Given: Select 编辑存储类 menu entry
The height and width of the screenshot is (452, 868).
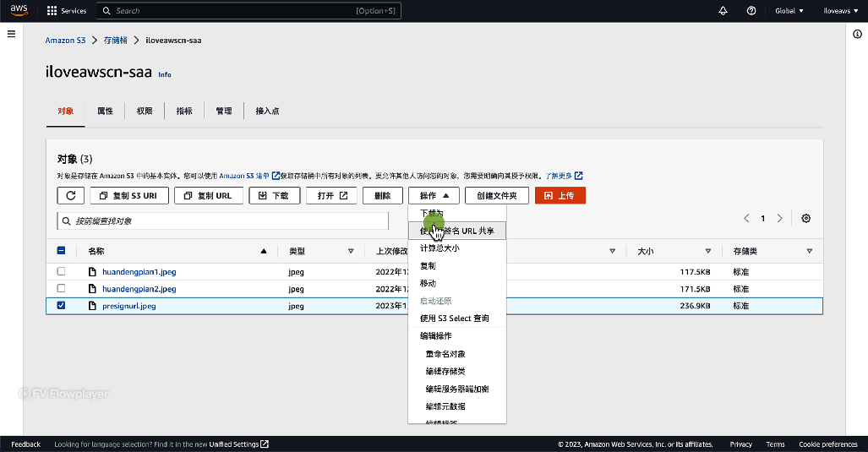Looking at the screenshot, I should click(x=456, y=371).
